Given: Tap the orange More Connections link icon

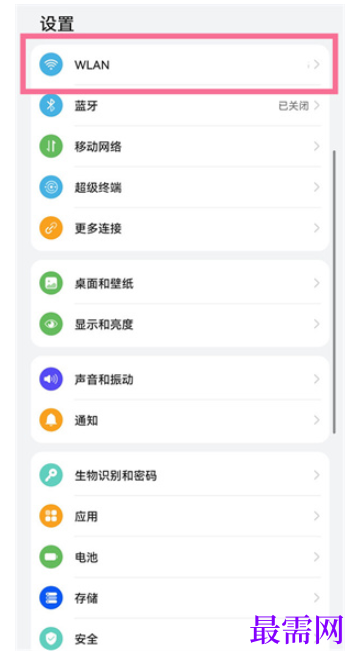Looking at the screenshot, I should pos(51,228).
